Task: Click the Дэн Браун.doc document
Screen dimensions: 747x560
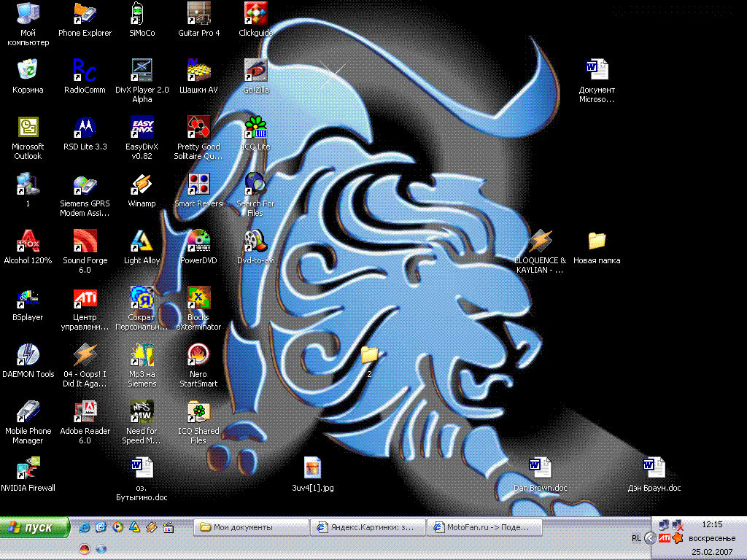Action: [x=654, y=469]
